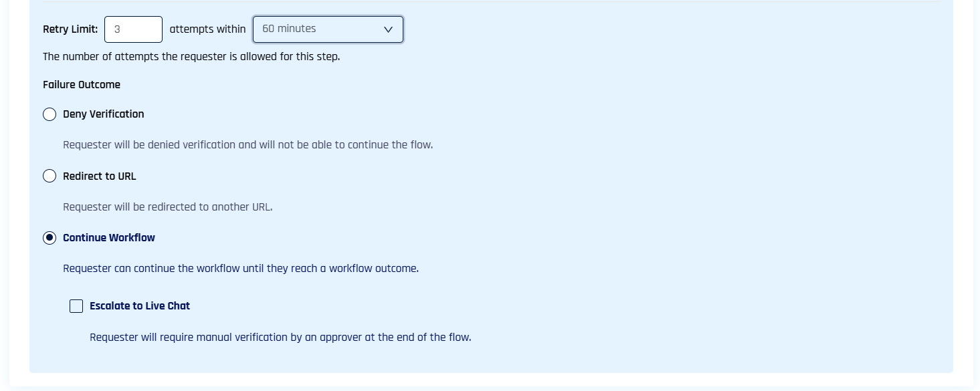This screenshot has height=391, width=980.
Task: Click the retry attempts help text
Action: point(191,57)
